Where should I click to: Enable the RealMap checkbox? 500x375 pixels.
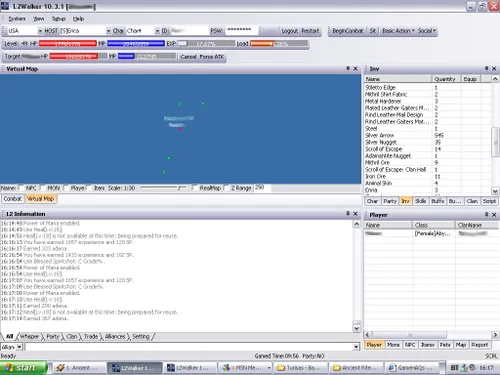195,188
